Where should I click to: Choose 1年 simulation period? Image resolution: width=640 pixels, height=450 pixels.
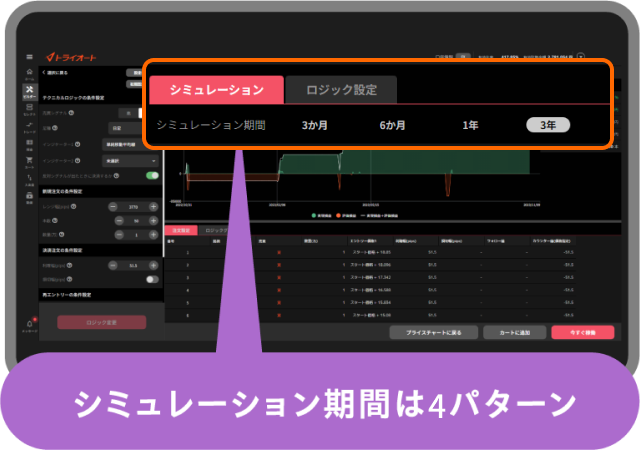[470, 125]
